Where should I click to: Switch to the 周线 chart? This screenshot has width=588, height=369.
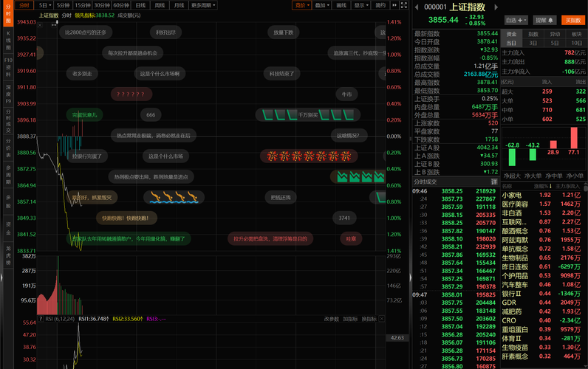(160, 5)
